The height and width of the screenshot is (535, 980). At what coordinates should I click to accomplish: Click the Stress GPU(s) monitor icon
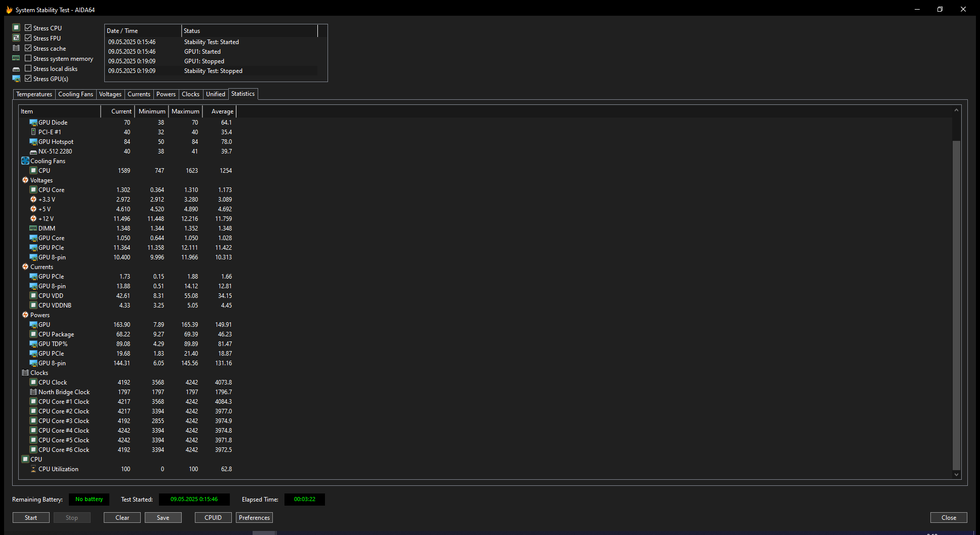coord(16,79)
